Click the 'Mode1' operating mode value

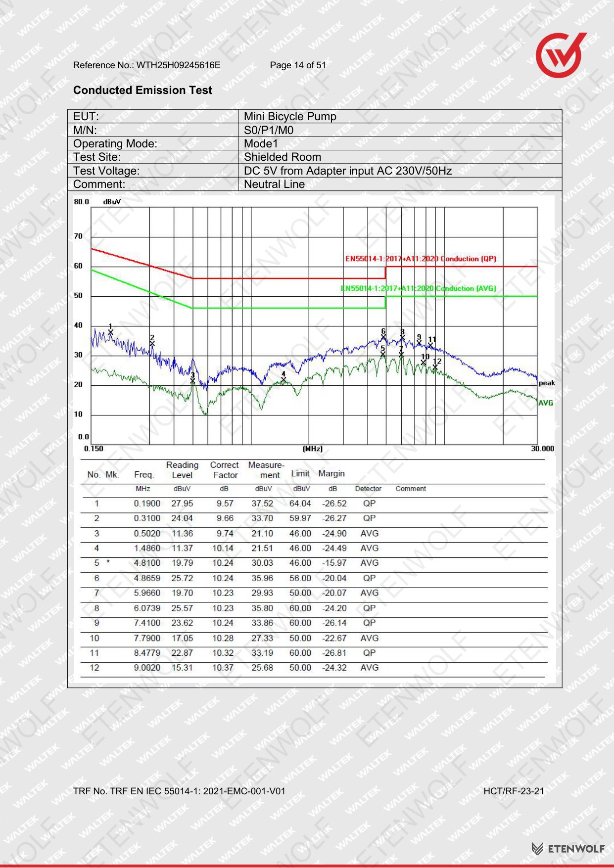click(261, 143)
